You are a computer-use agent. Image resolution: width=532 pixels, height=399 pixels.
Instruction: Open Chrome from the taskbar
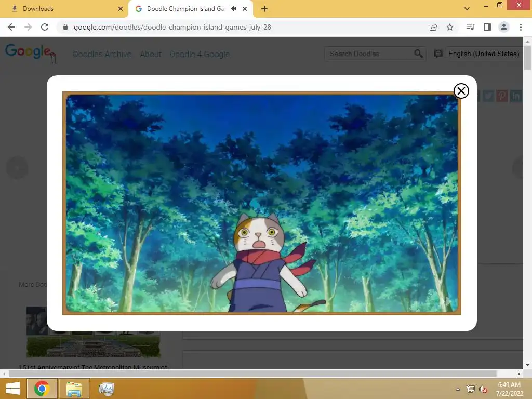point(42,389)
